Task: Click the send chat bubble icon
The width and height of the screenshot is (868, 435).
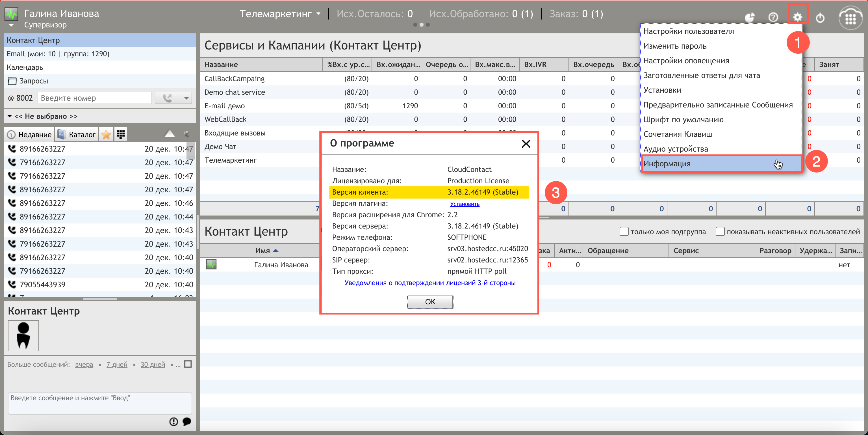Action: [187, 421]
